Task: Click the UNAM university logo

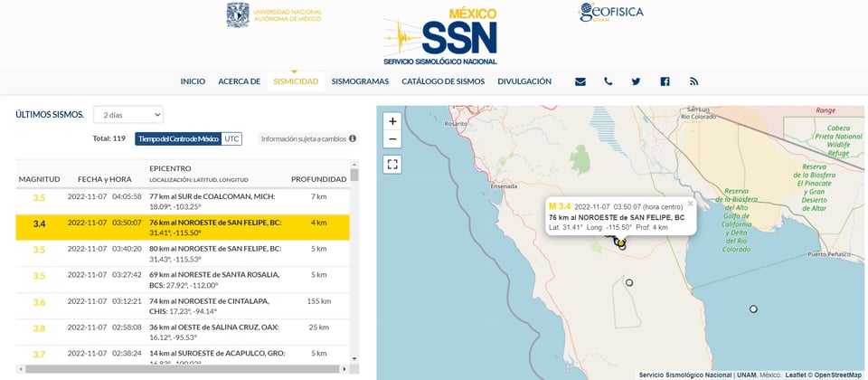Action: 274,15
